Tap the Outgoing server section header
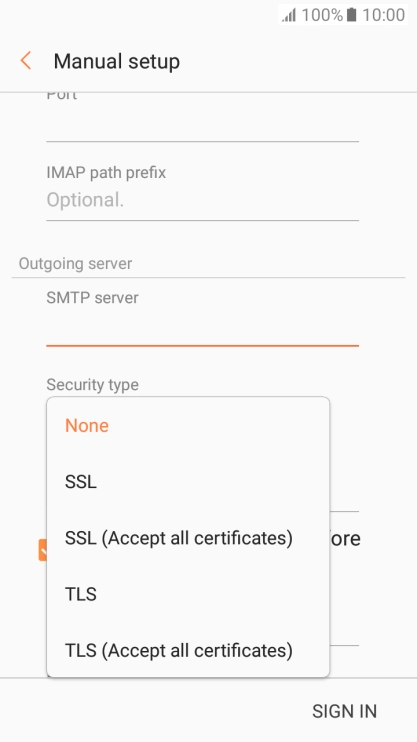 click(75, 264)
